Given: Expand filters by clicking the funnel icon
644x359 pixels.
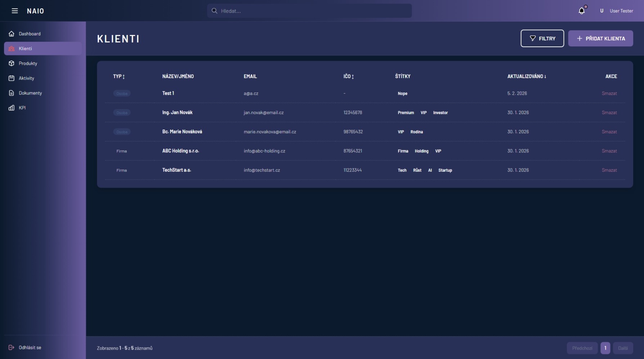Looking at the screenshot, I should pos(533,38).
